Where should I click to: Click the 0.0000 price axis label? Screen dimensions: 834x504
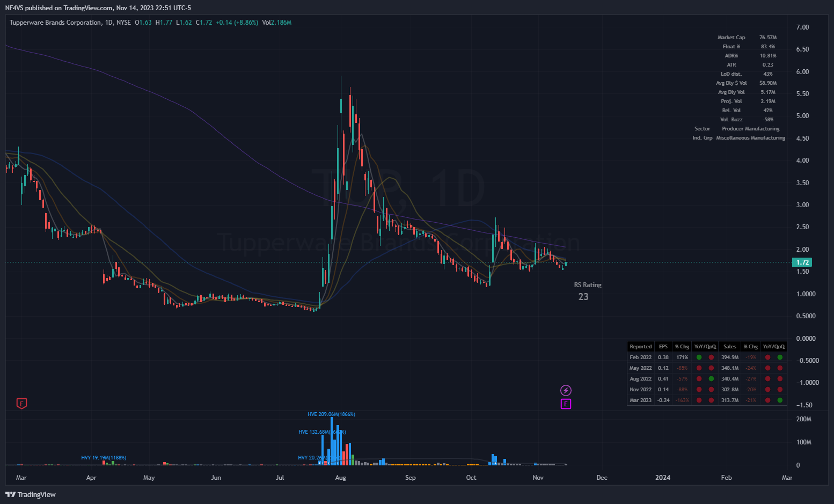(x=807, y=339)
